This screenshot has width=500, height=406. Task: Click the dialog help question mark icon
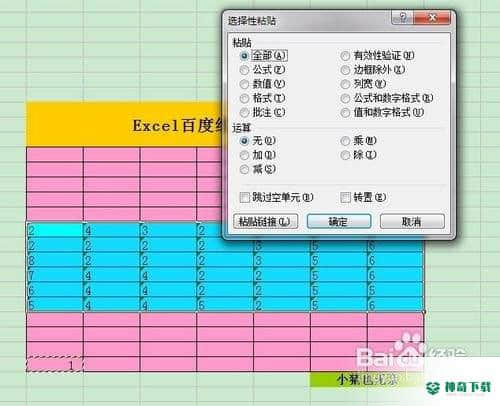402,17
